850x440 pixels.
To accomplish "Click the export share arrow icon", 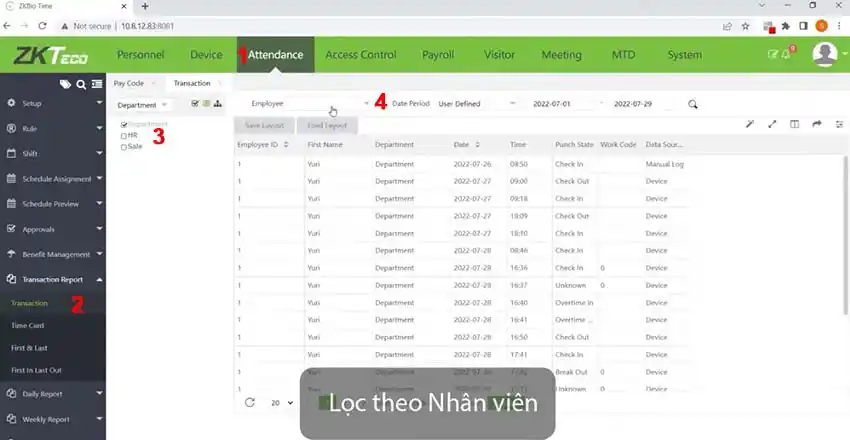I will [x=817, y=124].
